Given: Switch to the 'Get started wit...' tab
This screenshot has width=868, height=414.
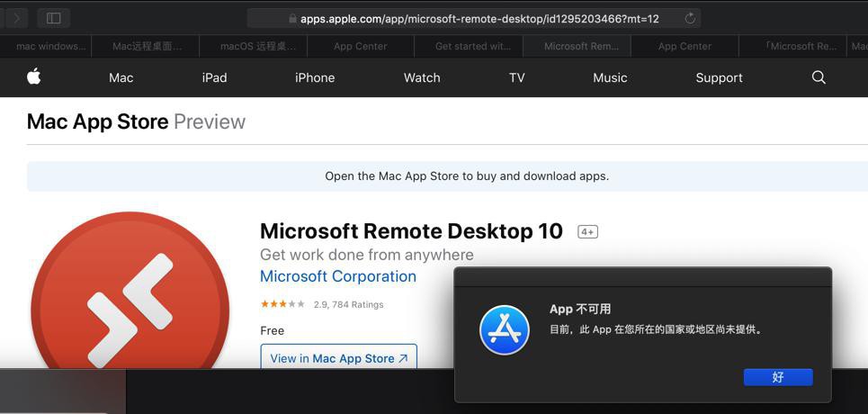Looking at the screenshot, I should (x=469, y=47).
